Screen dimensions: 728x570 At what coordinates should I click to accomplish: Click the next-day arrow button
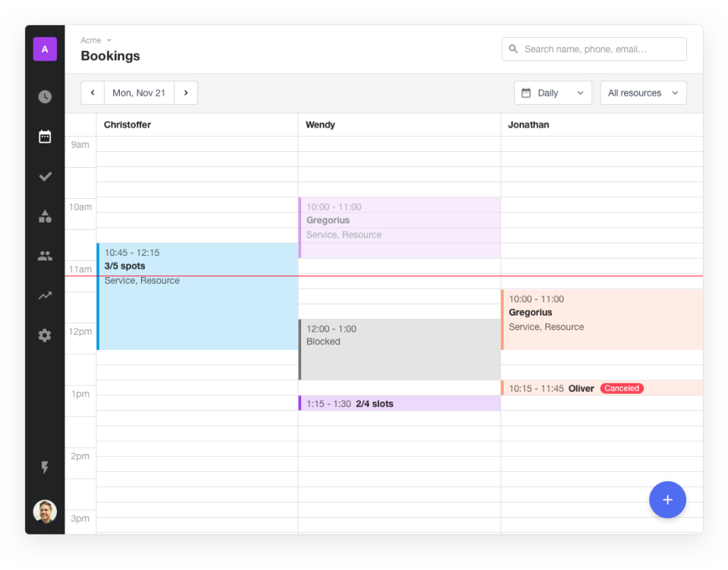coord(186,93)
